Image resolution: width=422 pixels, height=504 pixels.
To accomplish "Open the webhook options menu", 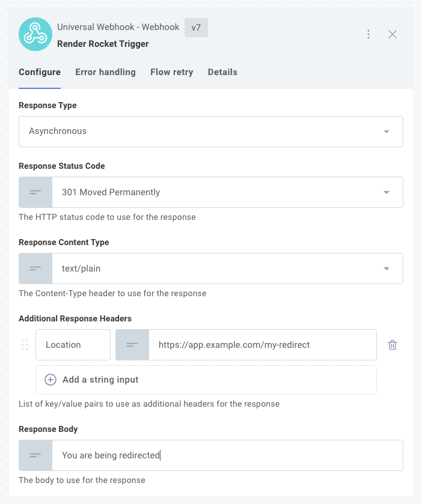I will [x=368, y=34].
